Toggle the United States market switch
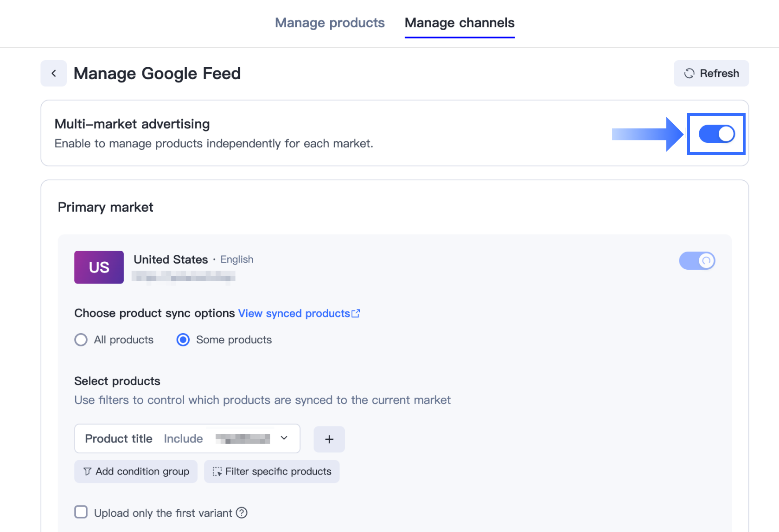The width and height of the screenshot is (779, 532). pyautogui.click(x=697, y=260)
